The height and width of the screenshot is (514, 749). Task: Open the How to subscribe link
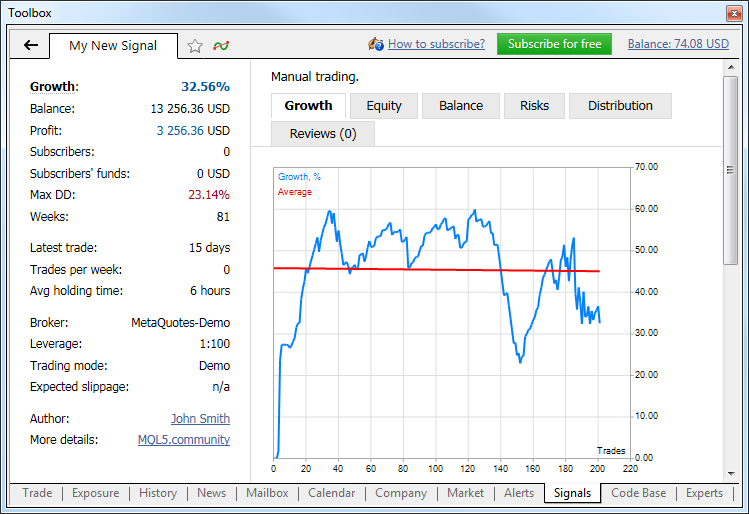(436, 44)
